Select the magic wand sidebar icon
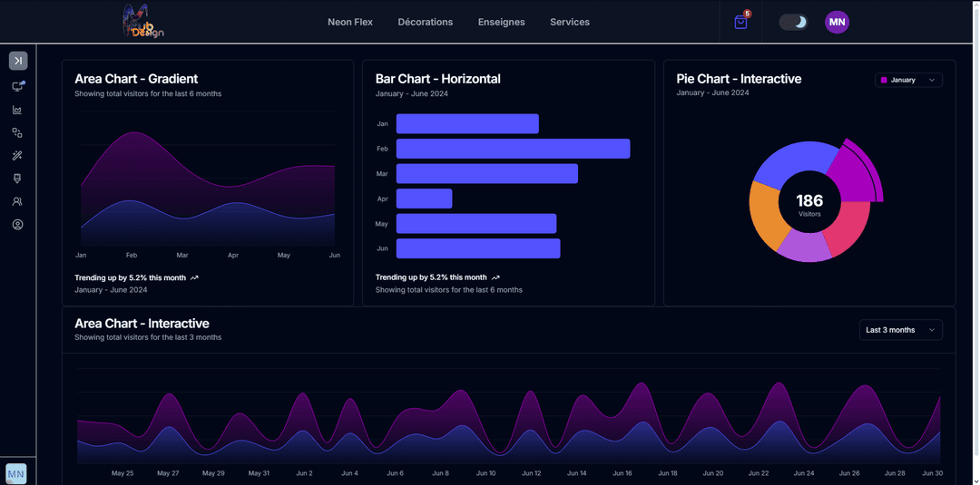The height and width of the screenshot is (485, 980). pos(17,156)
